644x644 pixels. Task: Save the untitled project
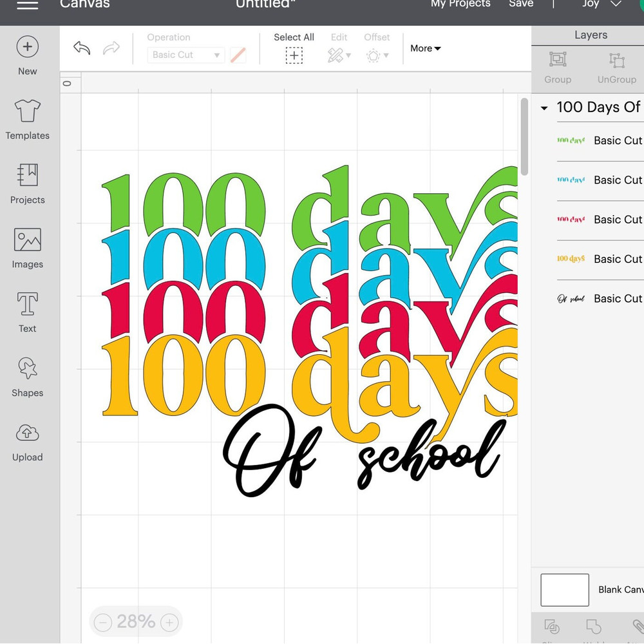pos(521,5)
